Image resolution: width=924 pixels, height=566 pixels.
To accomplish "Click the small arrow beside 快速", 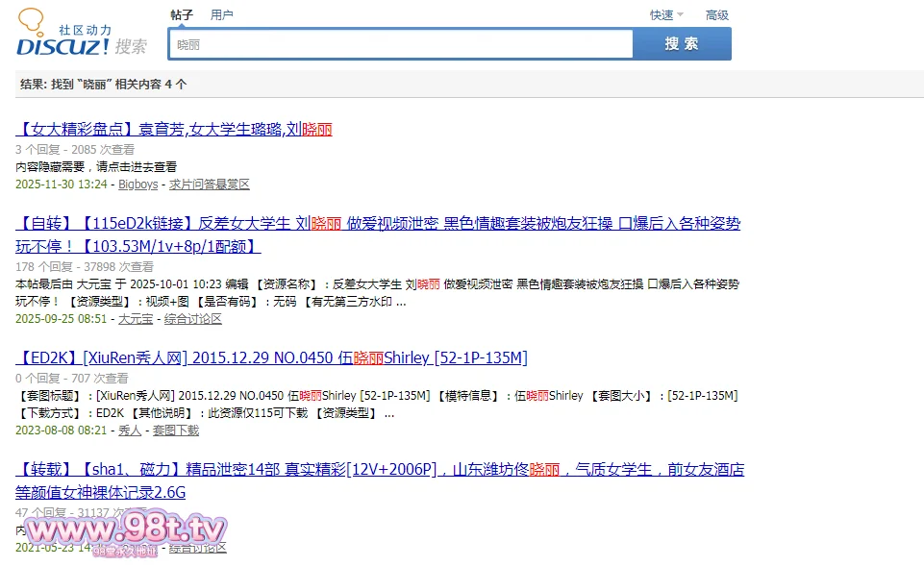I will pos(681,14).
